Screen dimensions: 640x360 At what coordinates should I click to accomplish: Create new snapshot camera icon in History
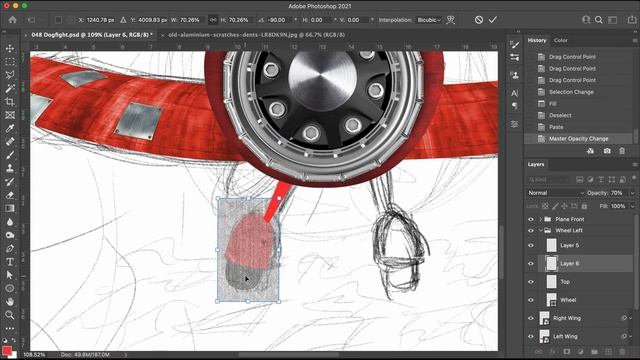coord(607,151)
